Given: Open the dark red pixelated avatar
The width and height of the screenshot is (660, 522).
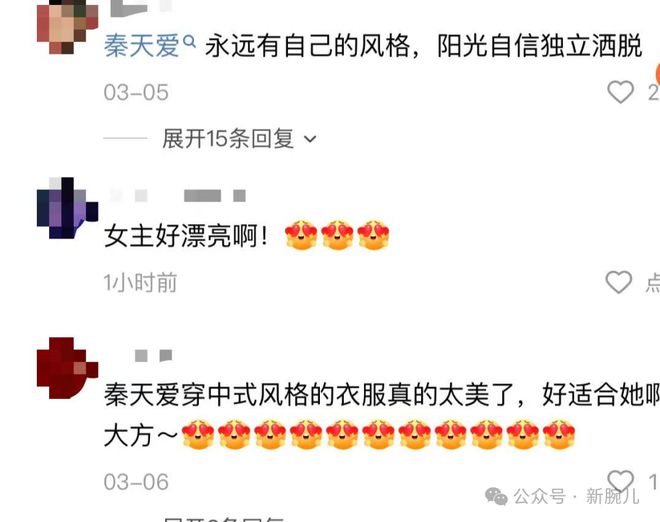Looking at the screenshot, I should 67,368.
